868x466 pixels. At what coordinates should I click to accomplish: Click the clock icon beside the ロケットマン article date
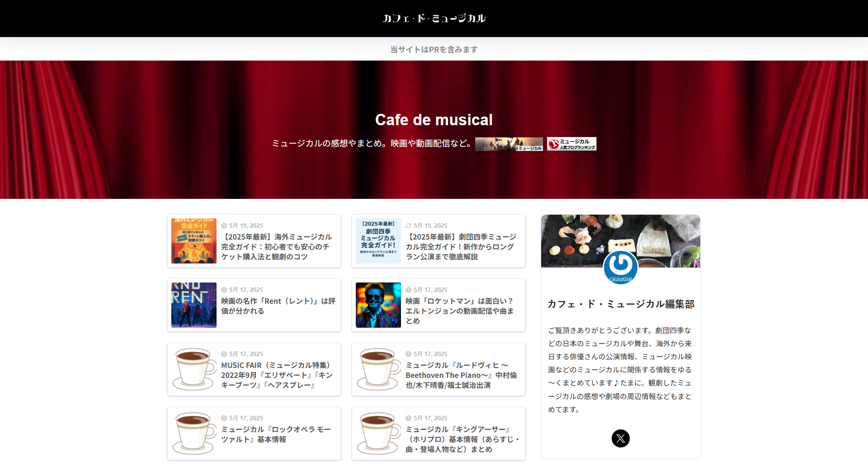(x=408, y=290)
